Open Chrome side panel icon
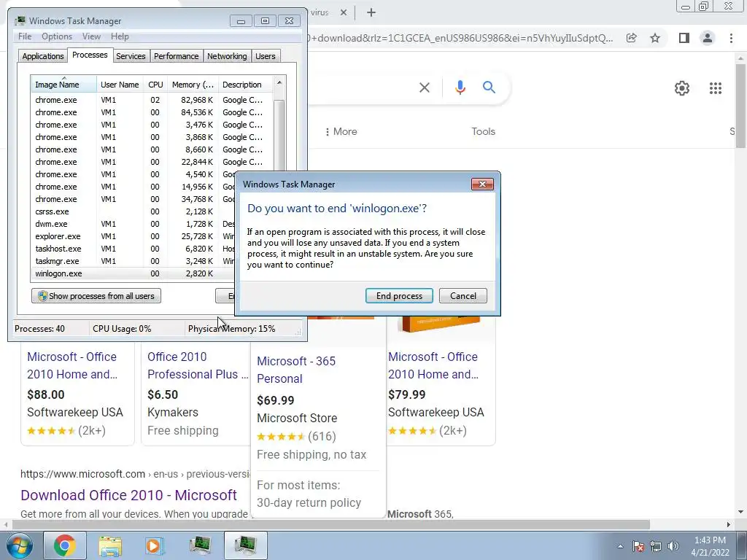The image size is (747, 560). click(684, 38)
